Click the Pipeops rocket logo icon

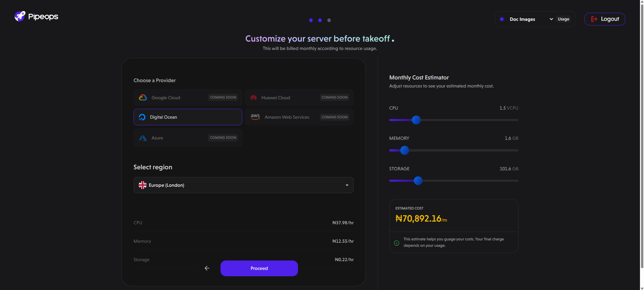coord(20,16)
